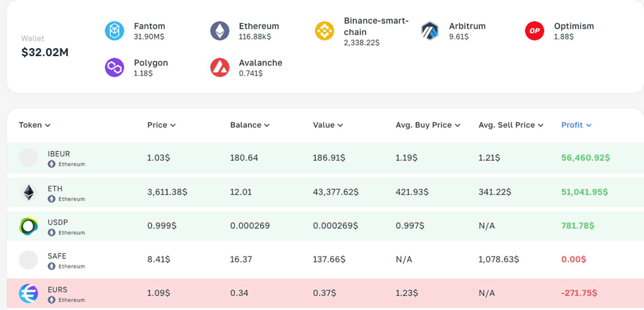644x310 pixels.
Task: Select the red Optimism OP icon
Action: [x=535, y=31]
